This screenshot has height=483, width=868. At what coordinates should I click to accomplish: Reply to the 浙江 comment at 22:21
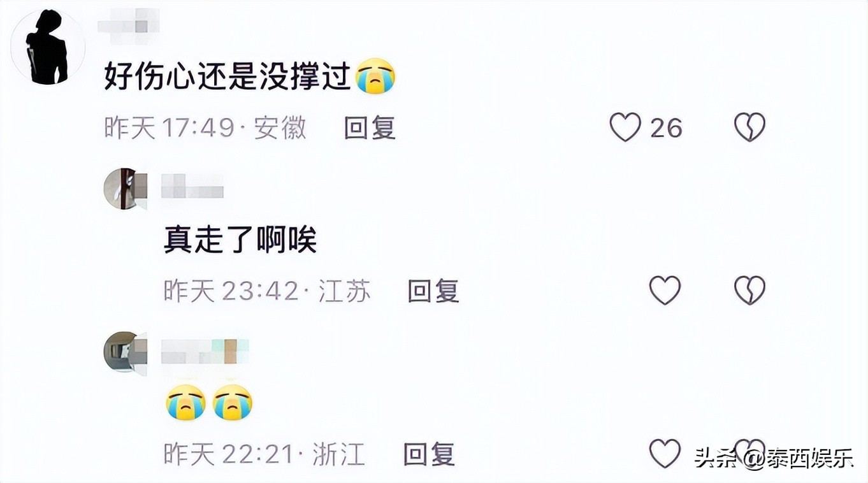tap(430, 454)
